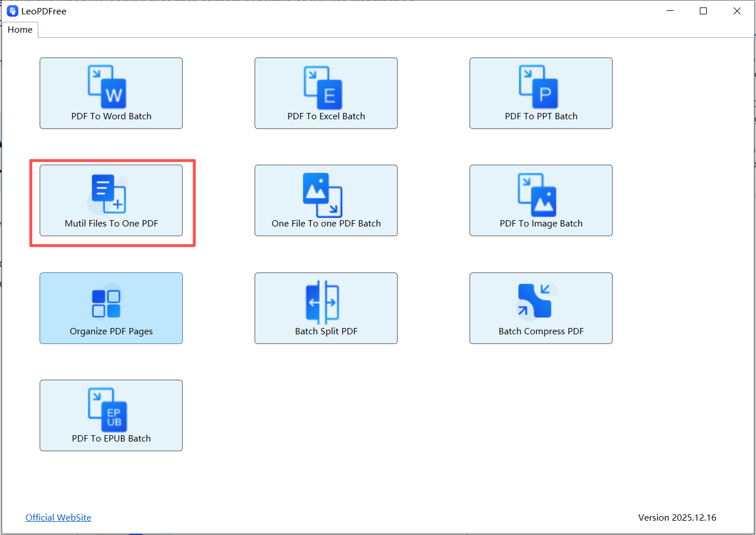This screenshot has width=756, height=535.
Task: Click the LeoPDFree logo in the title bar
Action: click(12, 10)
